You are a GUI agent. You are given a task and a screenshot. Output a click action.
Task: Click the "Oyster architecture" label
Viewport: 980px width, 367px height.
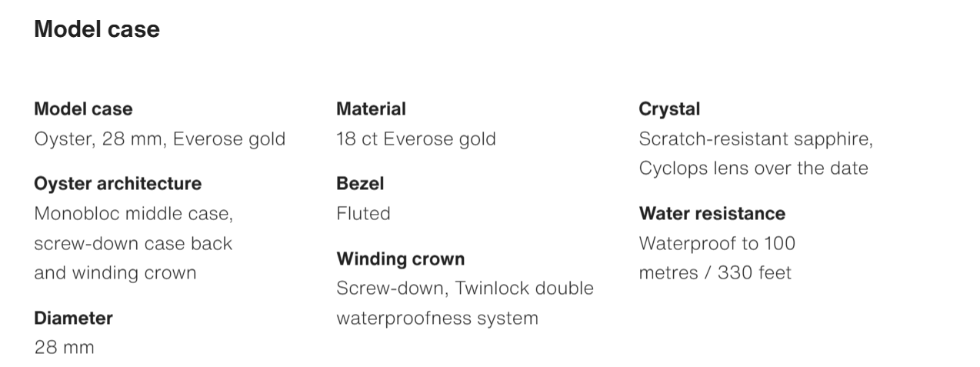118,184
